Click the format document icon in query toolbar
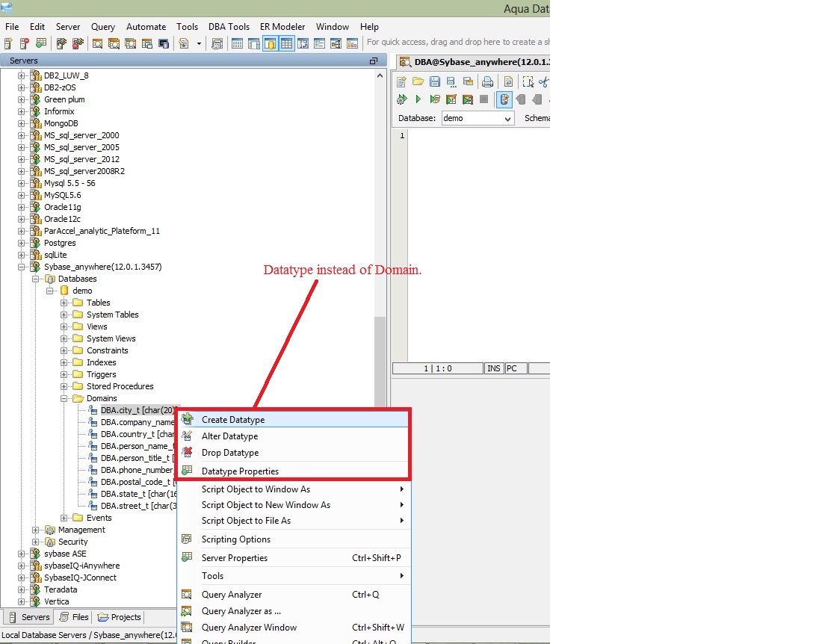Image resolution: width=828 pixels, height=644 pixels. [x=508, y=82]
